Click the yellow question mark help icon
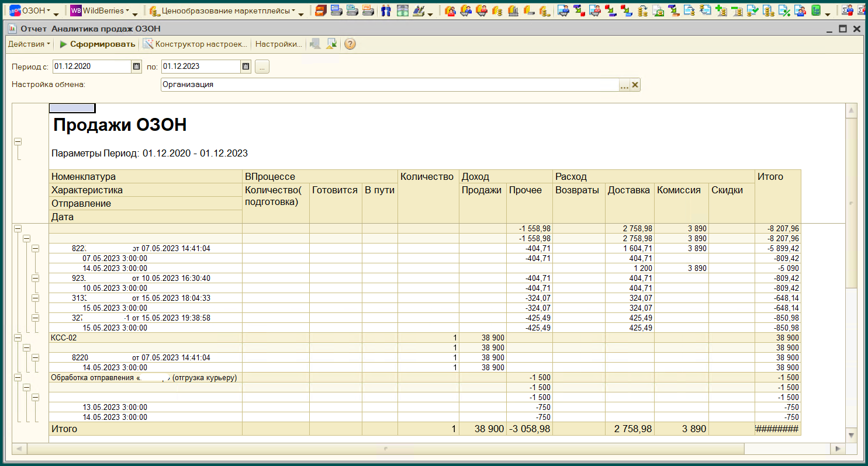 [350, 44]
